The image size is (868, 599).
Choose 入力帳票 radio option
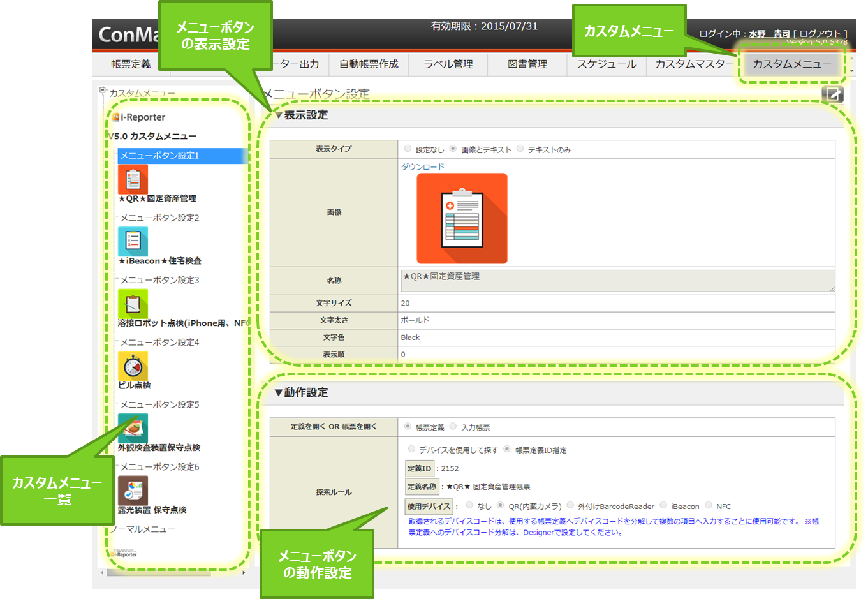point(453,427)
